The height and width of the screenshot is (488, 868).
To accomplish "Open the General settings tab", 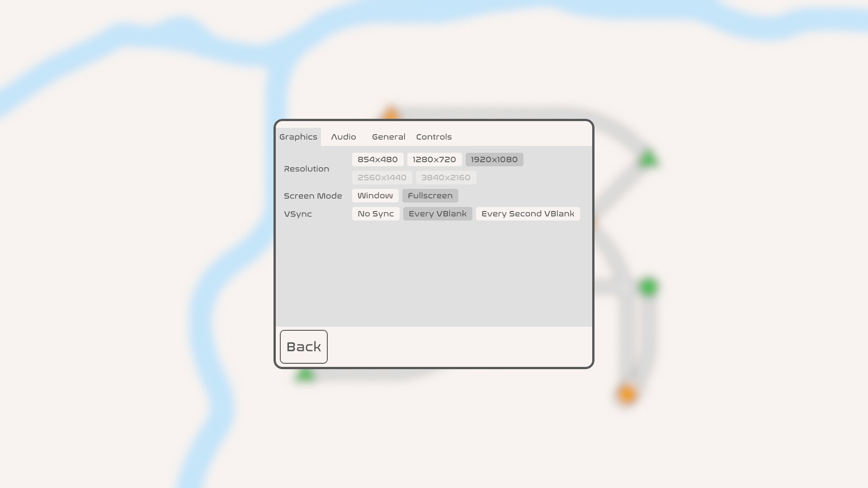I will 388,137.
